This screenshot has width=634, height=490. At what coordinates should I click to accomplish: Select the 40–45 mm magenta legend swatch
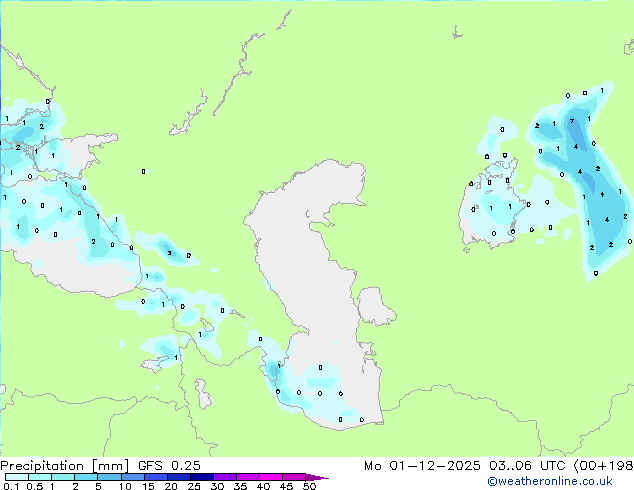pyautogui.click(x=271, y=477)
